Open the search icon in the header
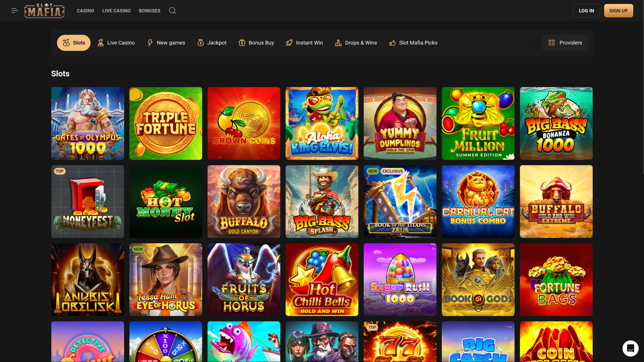The width and height of the screenshot is (644, 362). point(172,10)
